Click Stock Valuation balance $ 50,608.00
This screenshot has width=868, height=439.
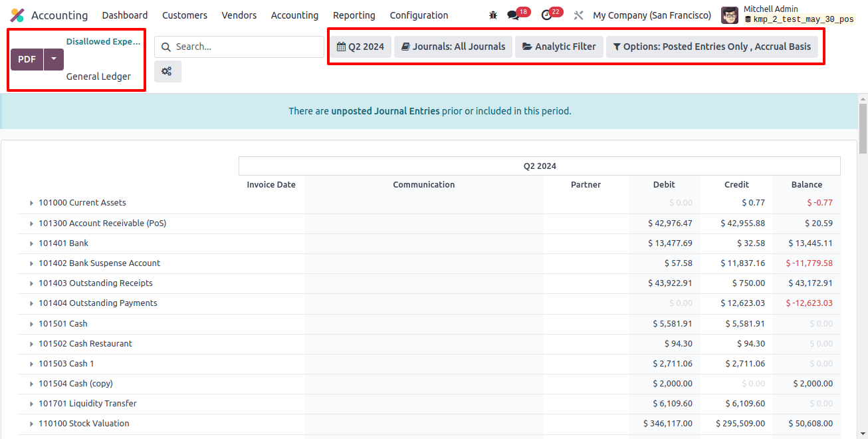coord(810,424)
